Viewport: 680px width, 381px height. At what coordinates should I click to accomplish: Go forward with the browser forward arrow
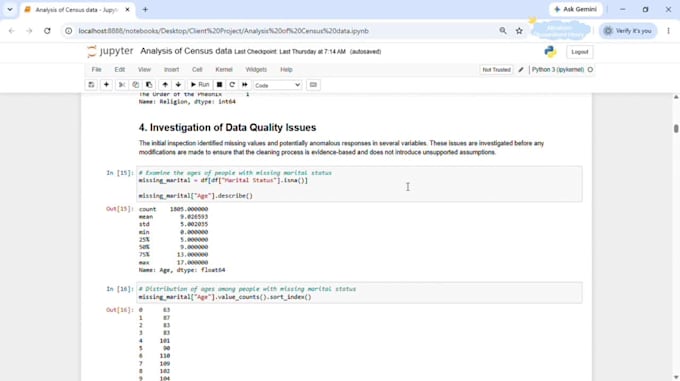click(29, 31)
